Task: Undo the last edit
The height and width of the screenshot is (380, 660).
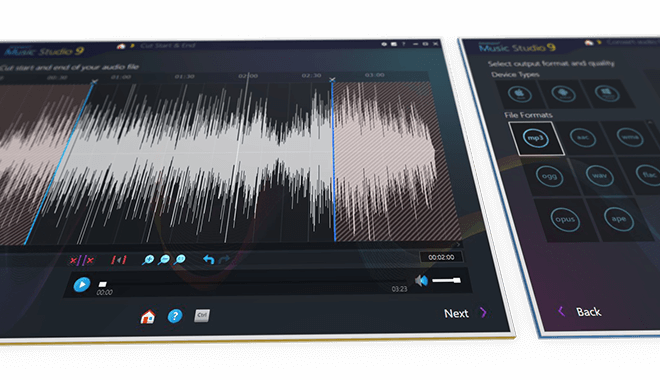Action: click(x=209, y=260)
